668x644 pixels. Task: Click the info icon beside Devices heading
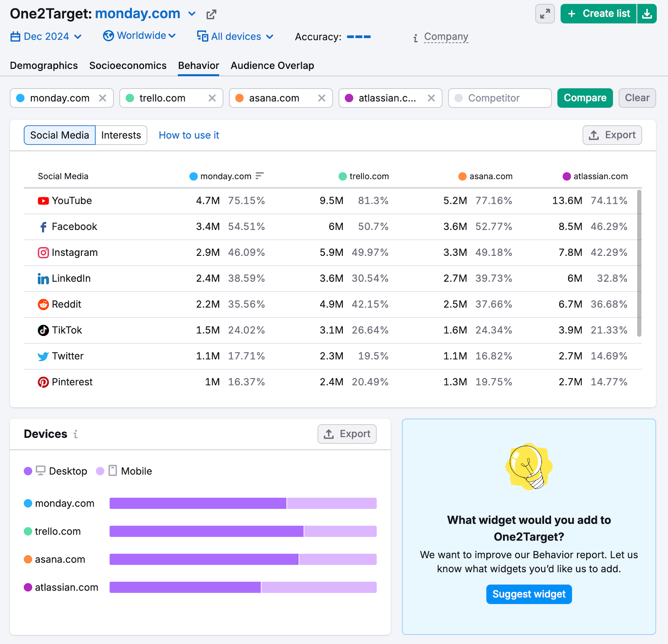76,434
